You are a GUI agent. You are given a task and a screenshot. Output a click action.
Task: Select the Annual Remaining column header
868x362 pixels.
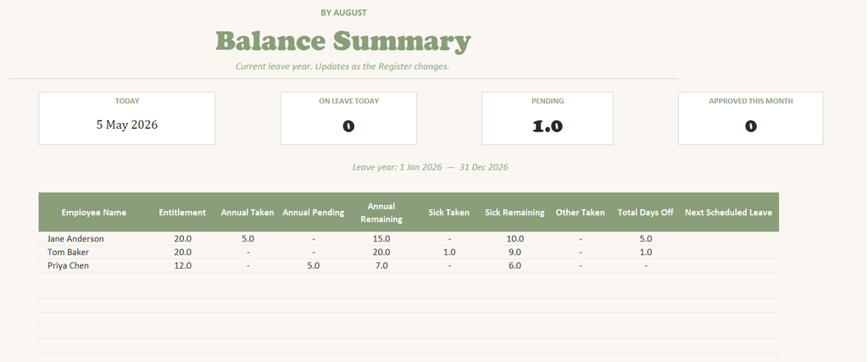coord(381,213)
